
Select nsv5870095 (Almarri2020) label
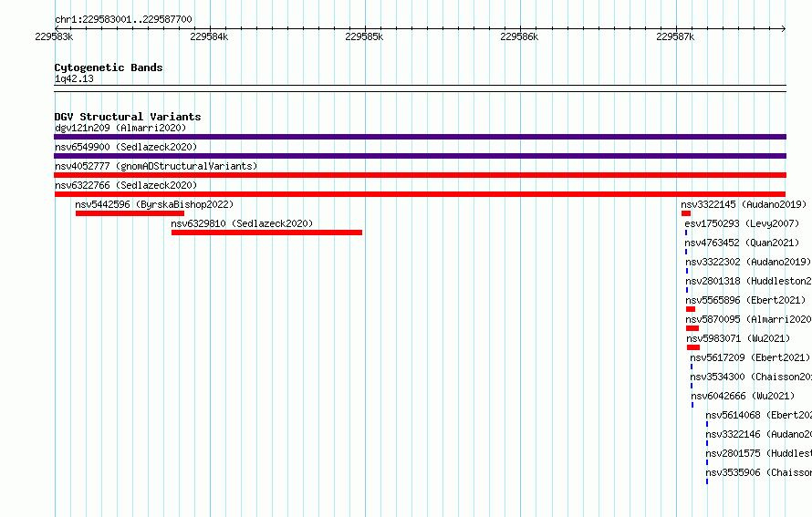(x=748, y=319)
